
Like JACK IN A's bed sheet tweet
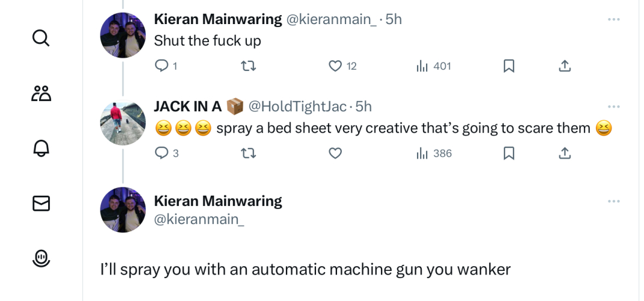tap(335, 154)
